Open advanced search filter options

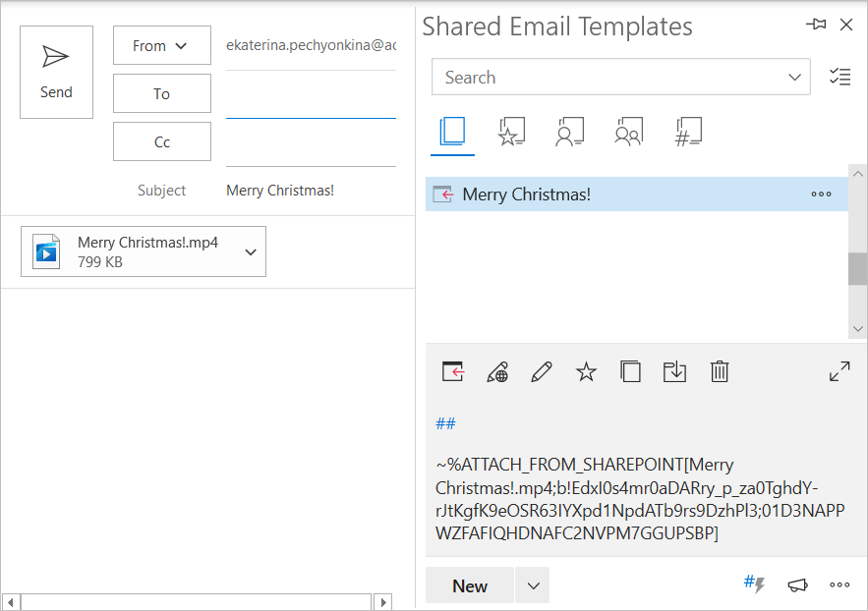point(840,76)
